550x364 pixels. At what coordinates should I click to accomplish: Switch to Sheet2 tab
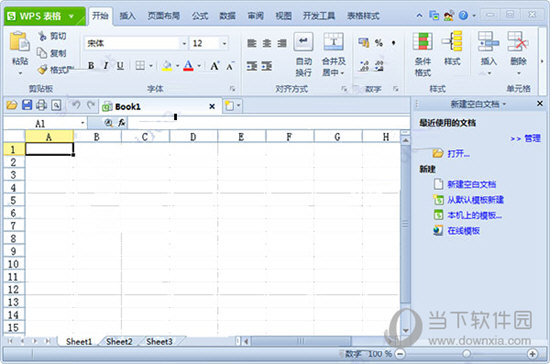pos(119,342)
